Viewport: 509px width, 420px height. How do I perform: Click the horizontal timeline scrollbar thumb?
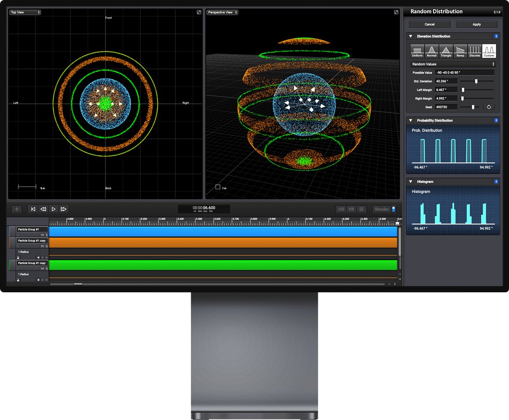pos(78,284)
